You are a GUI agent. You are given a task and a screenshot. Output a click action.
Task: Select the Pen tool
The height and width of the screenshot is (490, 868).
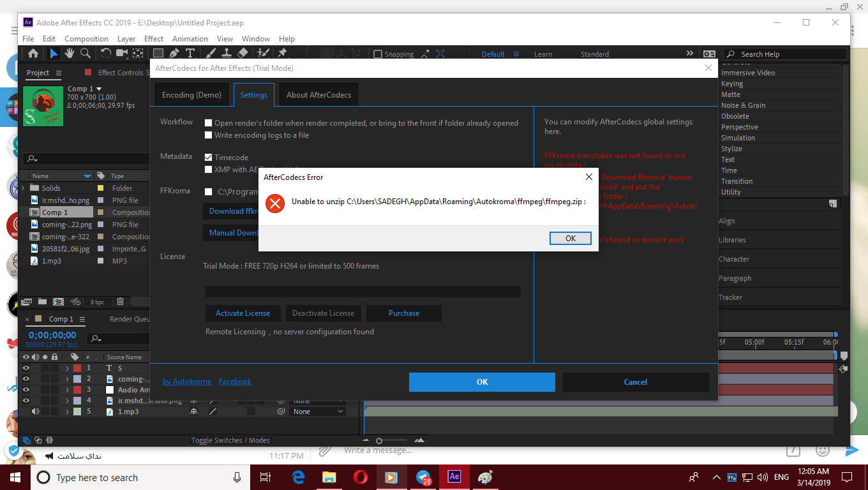pos(174,54)
